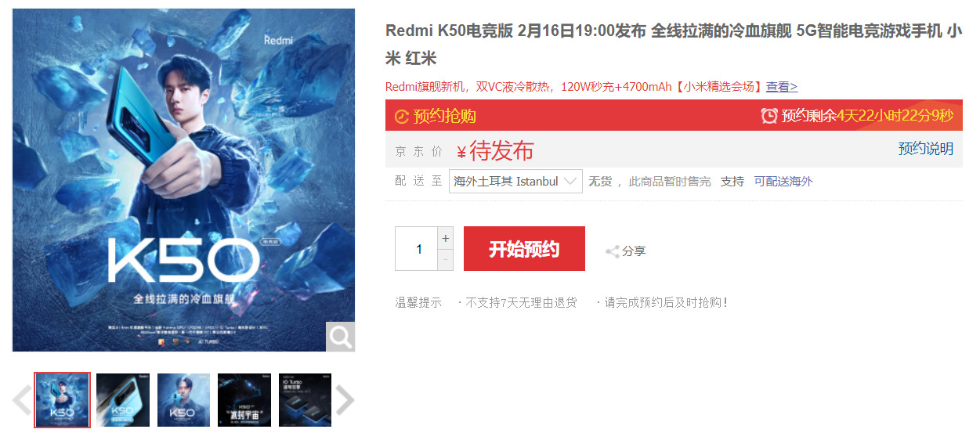Click the alarm clock icon before 预约剩余
This screenshot has height=440, width=980.
tap(769, 116)
